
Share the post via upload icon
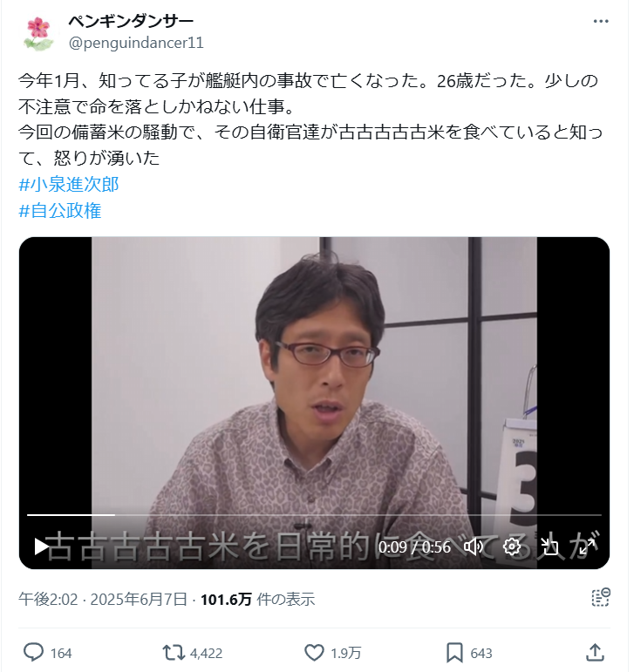595,652
